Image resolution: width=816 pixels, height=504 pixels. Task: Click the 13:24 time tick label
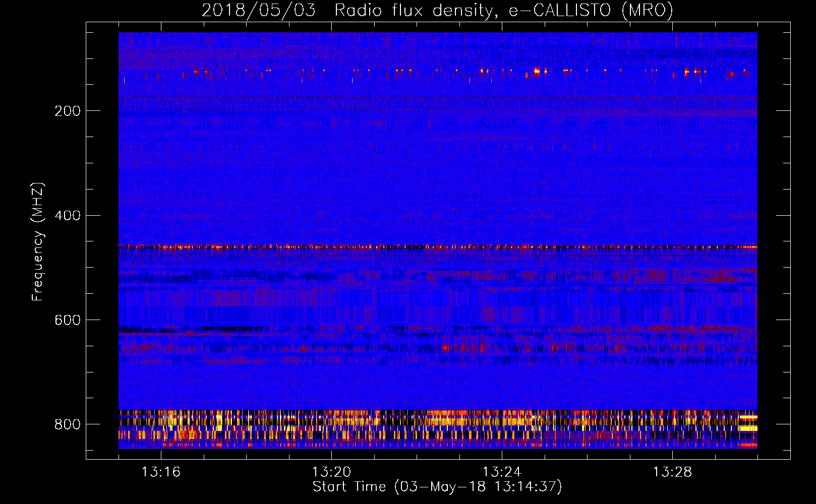pyautogui.click(x=502, y=472)
